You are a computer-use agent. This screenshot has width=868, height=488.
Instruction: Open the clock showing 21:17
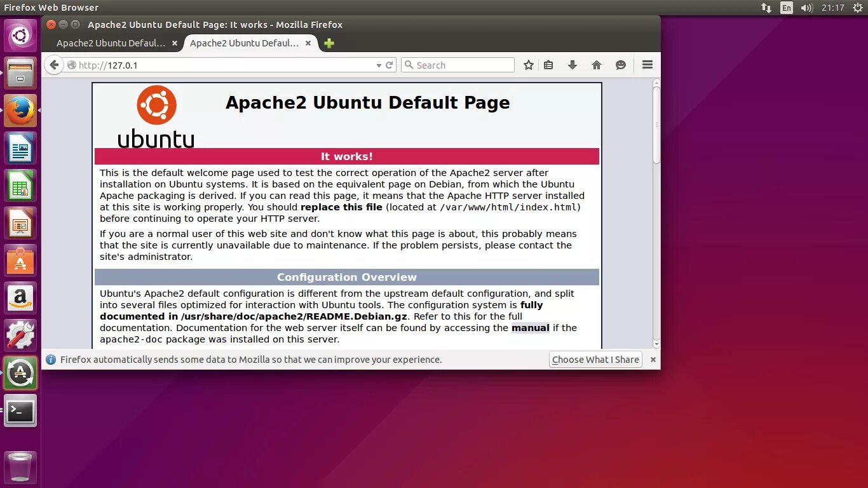pyautogui.click(x=832, y=8)
